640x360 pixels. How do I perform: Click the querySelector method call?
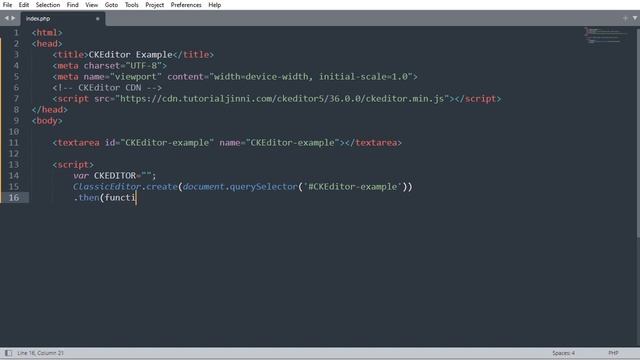(x=264, y=187)
